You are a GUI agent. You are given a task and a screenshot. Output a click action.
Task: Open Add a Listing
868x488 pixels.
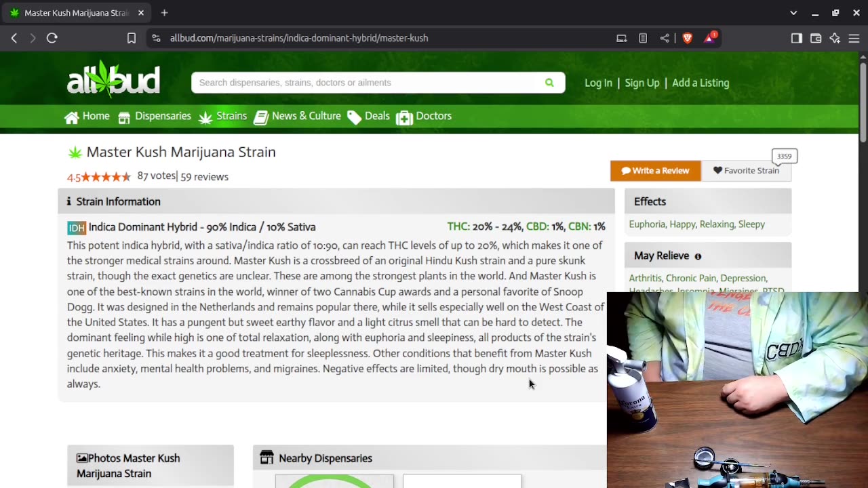point(701,83)
